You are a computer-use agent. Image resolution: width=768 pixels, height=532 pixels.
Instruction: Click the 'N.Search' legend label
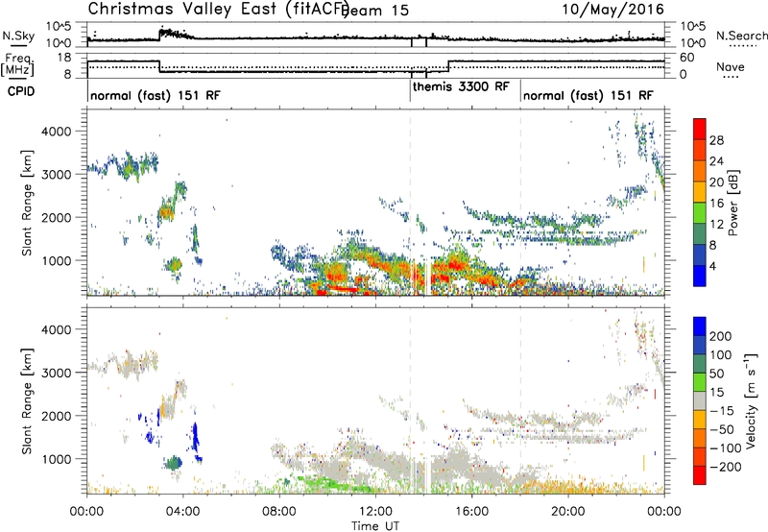pyautogui.click(x=742, y=36)
